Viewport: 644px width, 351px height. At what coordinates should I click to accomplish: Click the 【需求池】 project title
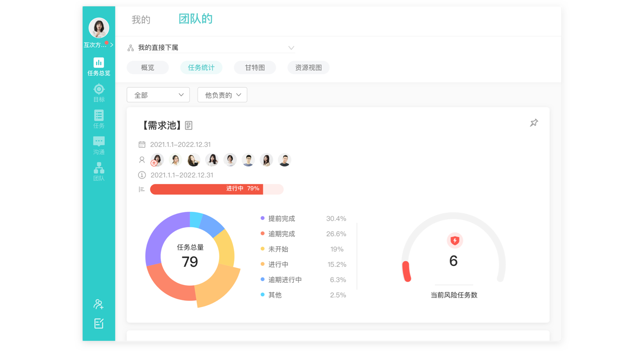coord(161,126)
